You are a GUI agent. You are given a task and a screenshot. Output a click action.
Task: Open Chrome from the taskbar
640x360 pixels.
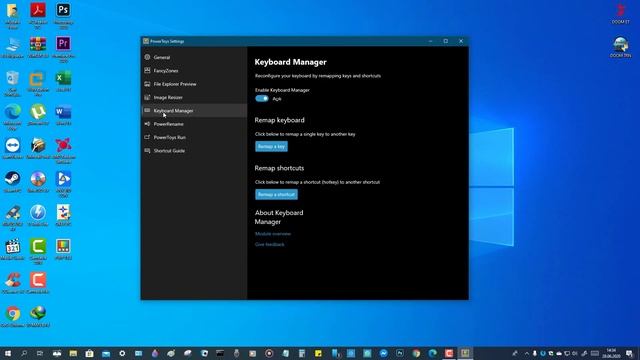coord(416,353)
